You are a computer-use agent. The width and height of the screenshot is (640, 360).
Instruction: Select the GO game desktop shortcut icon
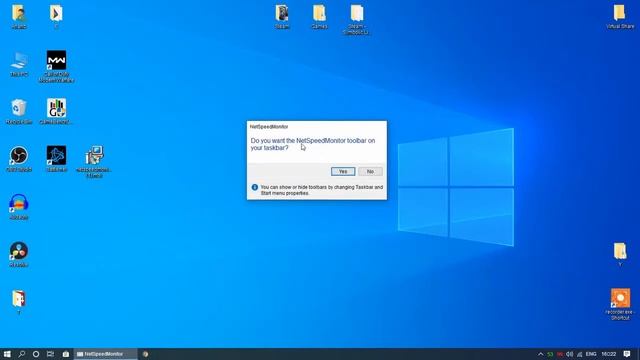point(56,109)
